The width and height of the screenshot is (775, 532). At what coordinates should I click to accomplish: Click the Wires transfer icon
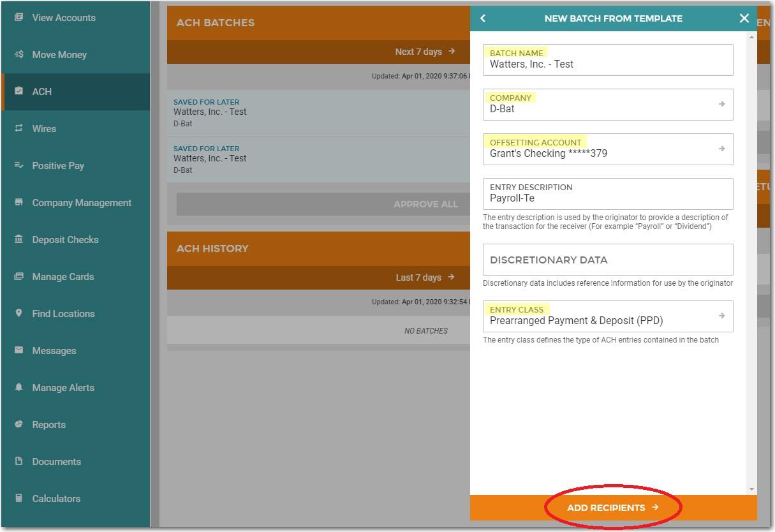pos(19,129)
